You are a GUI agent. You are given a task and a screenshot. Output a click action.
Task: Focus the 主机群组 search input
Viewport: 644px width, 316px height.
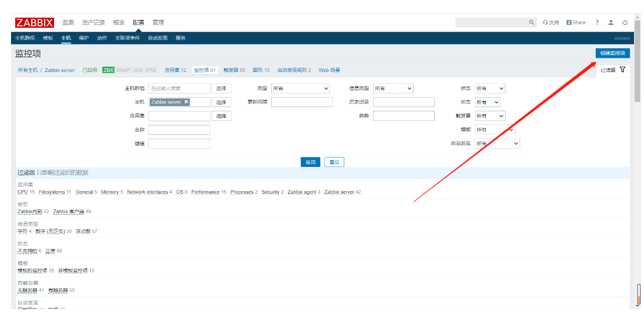(180, 89)
